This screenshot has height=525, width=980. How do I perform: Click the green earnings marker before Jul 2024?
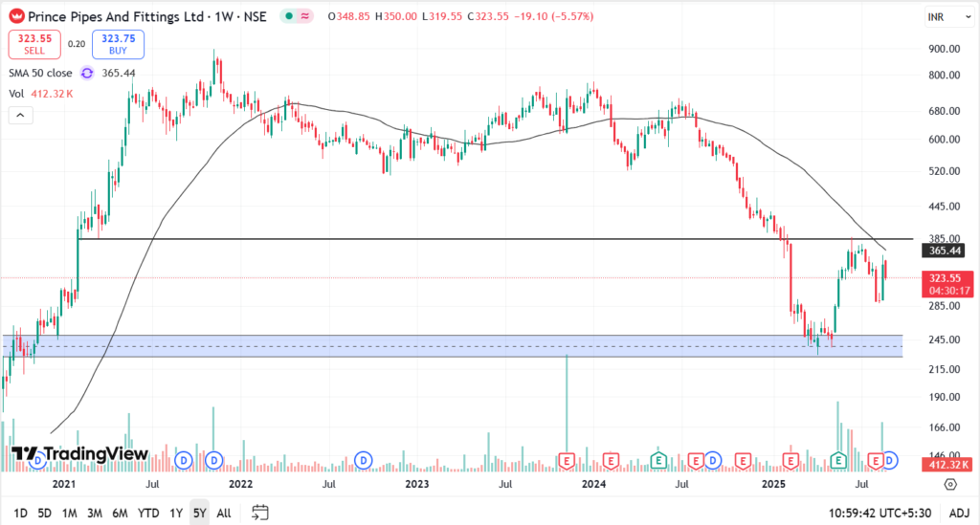[x=658, y=461]
